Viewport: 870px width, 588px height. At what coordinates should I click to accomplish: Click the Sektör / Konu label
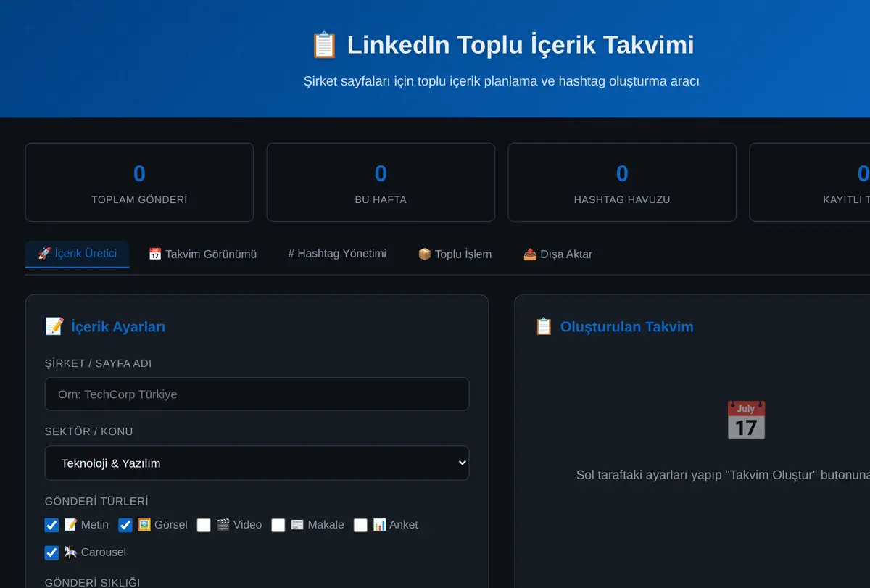(88, 431)
